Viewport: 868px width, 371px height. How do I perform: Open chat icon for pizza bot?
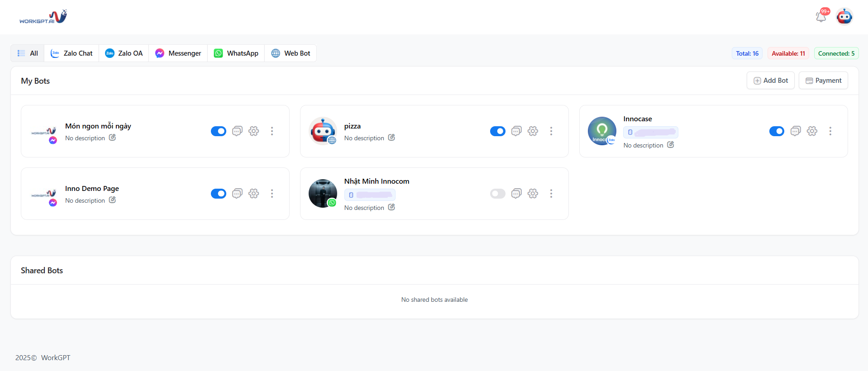(x=516, y=131)
